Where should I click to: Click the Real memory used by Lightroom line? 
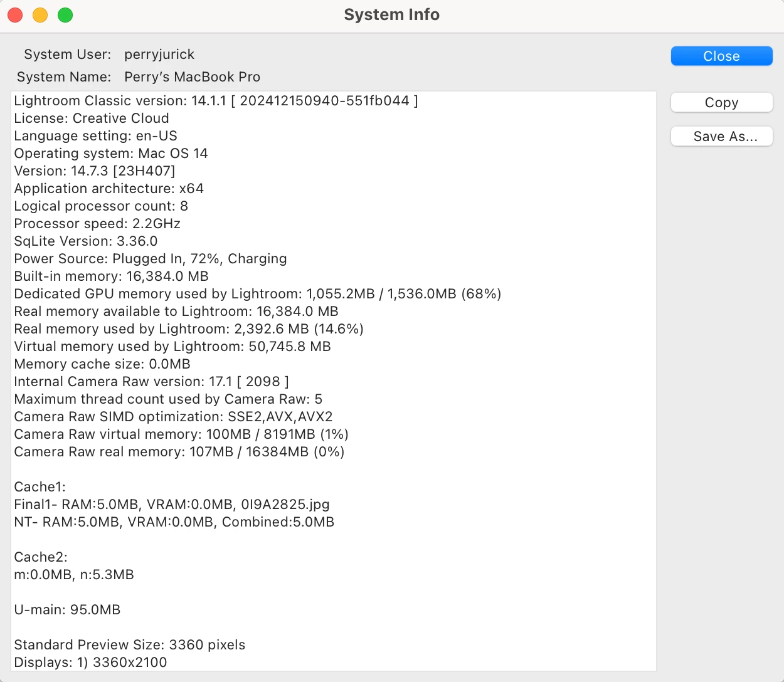pos(189,329)
